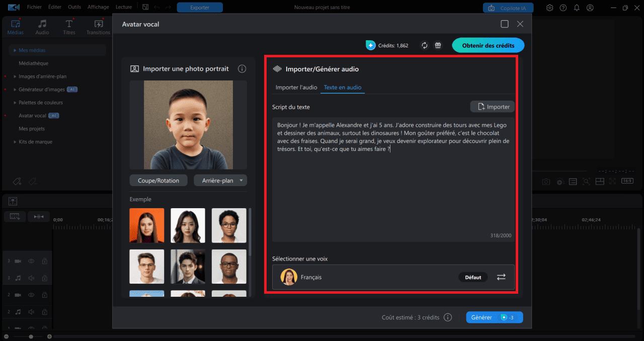This screenshot has width=644, height=341.
Task: Undo the last action
Action: point(156,7)
